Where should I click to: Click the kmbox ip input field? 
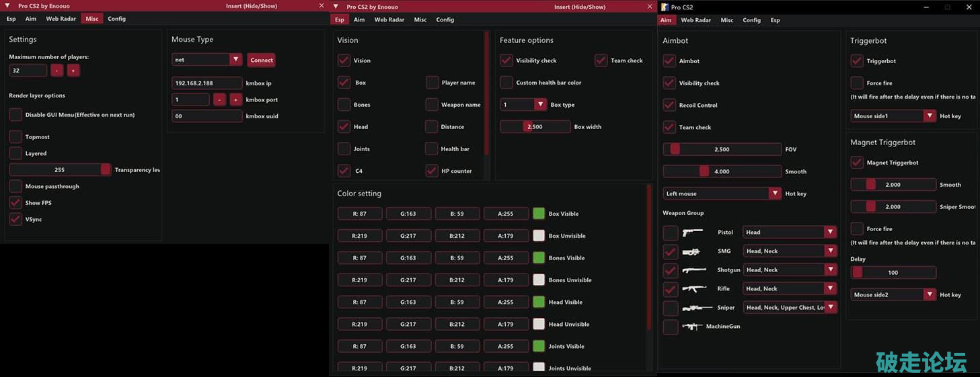[x=207, y=83]
